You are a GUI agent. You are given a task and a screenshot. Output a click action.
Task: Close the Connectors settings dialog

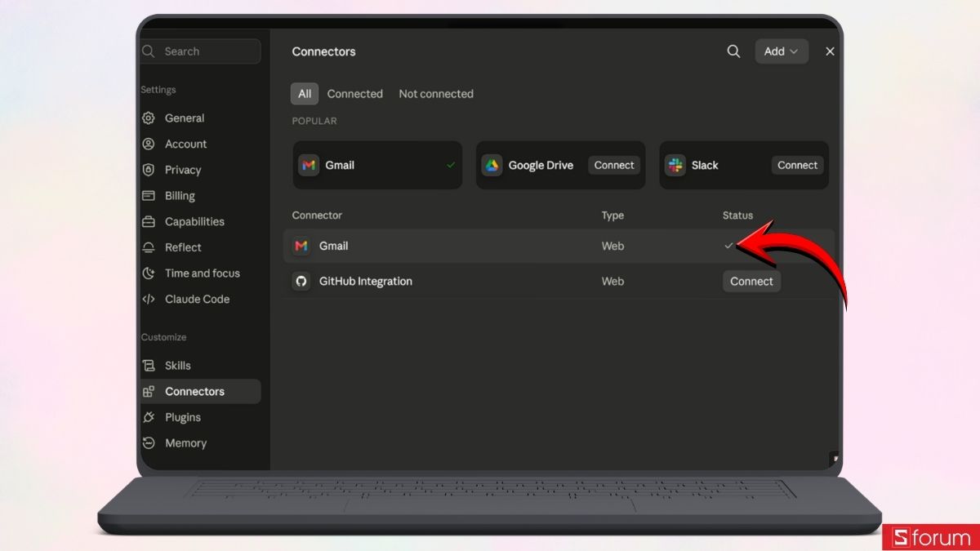(x=830, y=51)
